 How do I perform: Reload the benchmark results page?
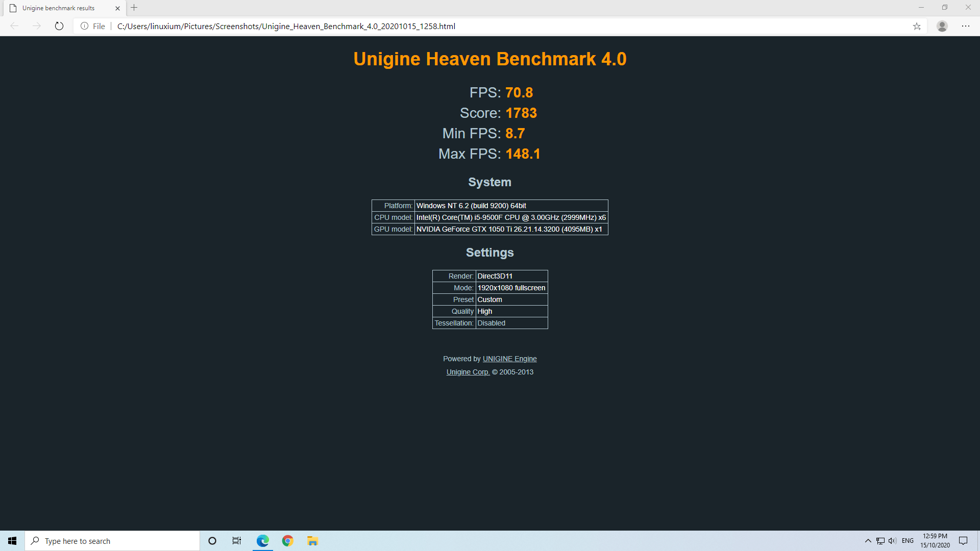point(59,26)
